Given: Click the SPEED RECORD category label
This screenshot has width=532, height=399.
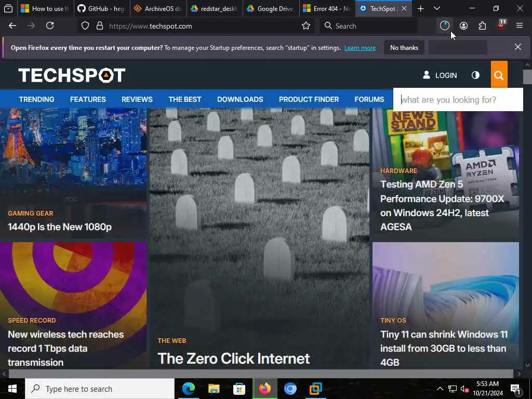Looking at the screenshot, I should pyautogui.click(x=32, y=320).
